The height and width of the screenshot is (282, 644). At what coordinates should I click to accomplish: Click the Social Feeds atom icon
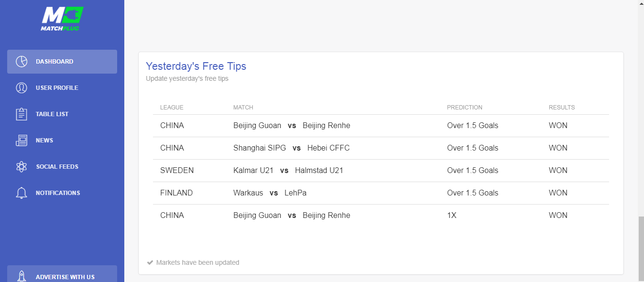coord(22,167)
